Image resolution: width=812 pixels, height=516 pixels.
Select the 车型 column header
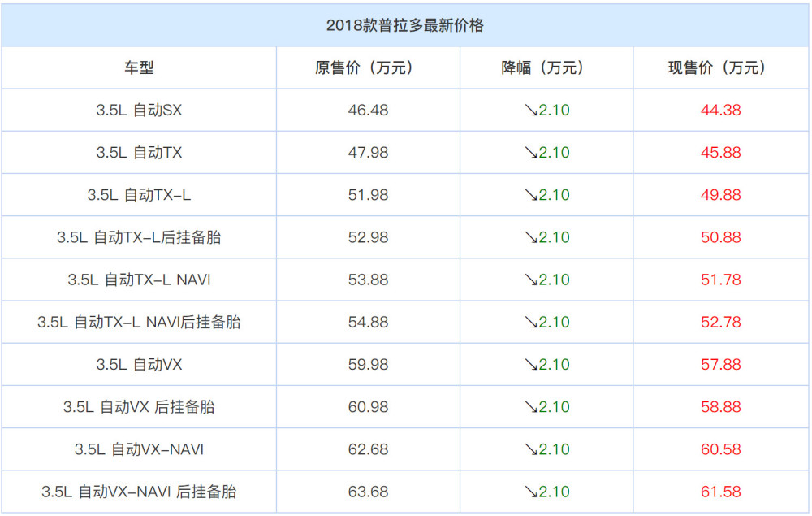click(139, 67)
